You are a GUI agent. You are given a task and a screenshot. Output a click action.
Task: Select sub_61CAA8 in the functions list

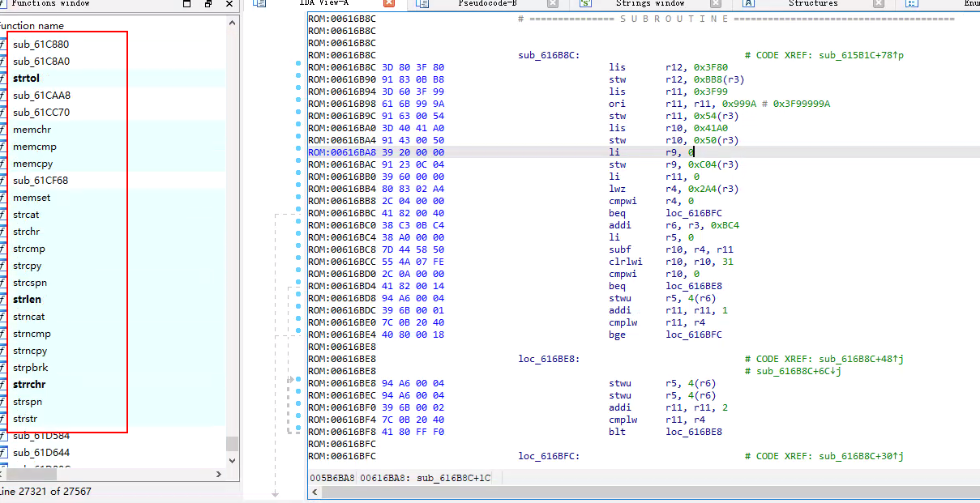click(41, 95)
